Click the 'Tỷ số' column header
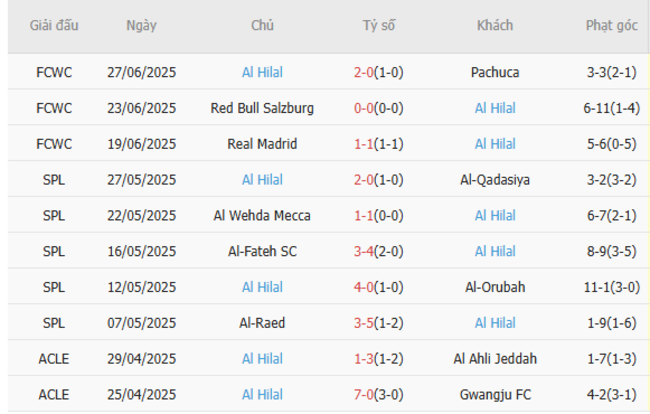650x414 pixels. (x=379, y=26)
